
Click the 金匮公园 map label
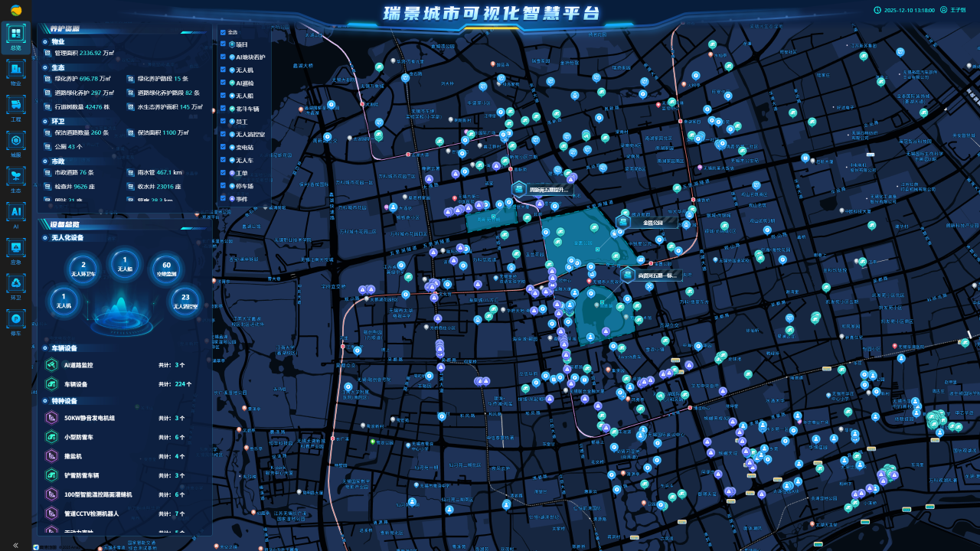coord(652,223)
